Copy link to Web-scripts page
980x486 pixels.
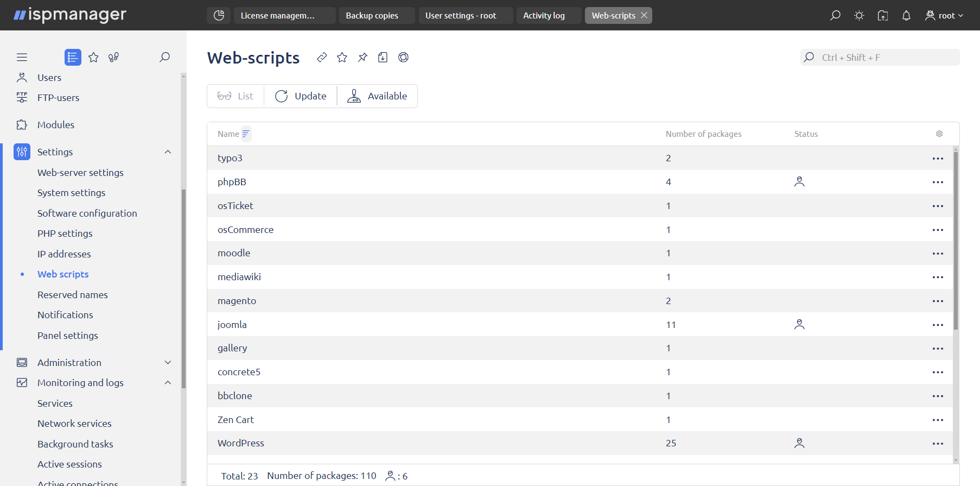(322, 58)
